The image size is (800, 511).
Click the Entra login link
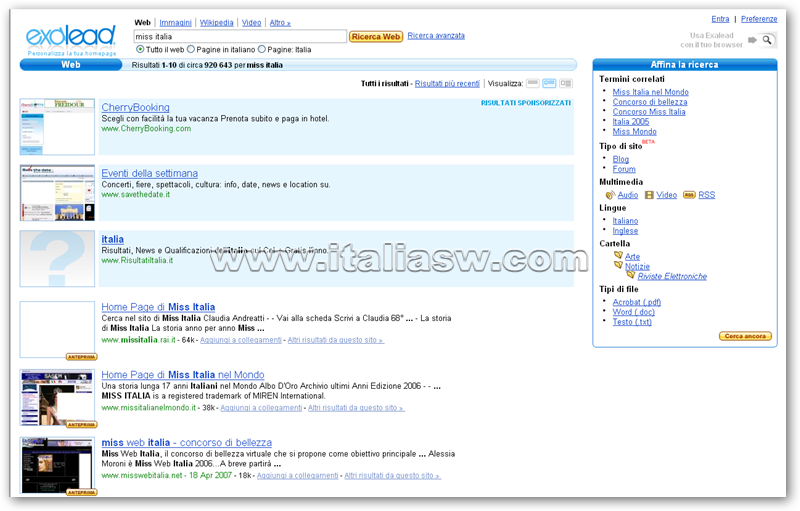(x=720, y=19)
